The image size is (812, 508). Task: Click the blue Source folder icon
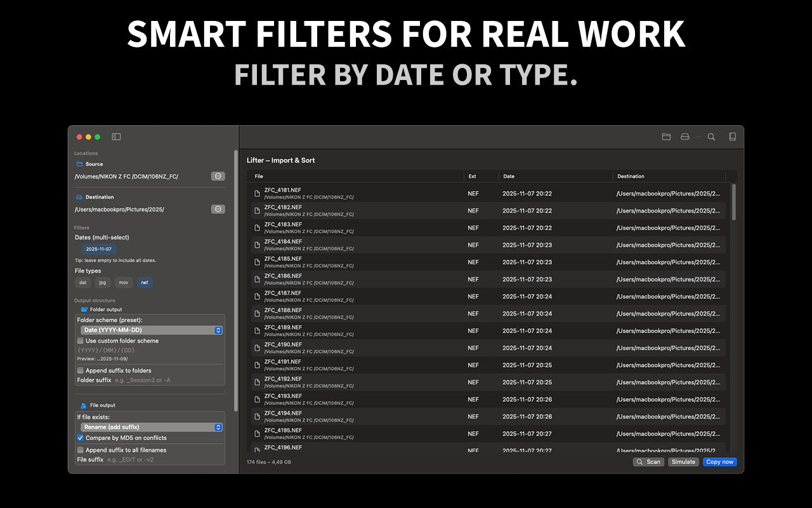79,164
